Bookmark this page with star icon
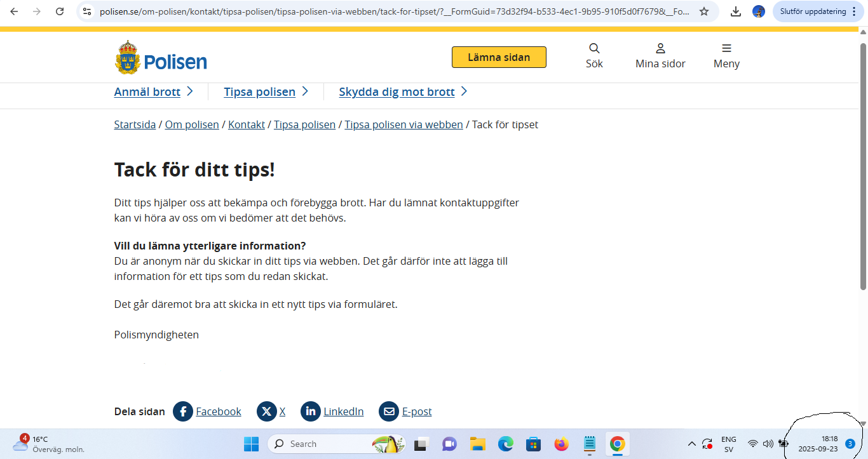Viewport: 868px width, 459px height. point(704,11)
